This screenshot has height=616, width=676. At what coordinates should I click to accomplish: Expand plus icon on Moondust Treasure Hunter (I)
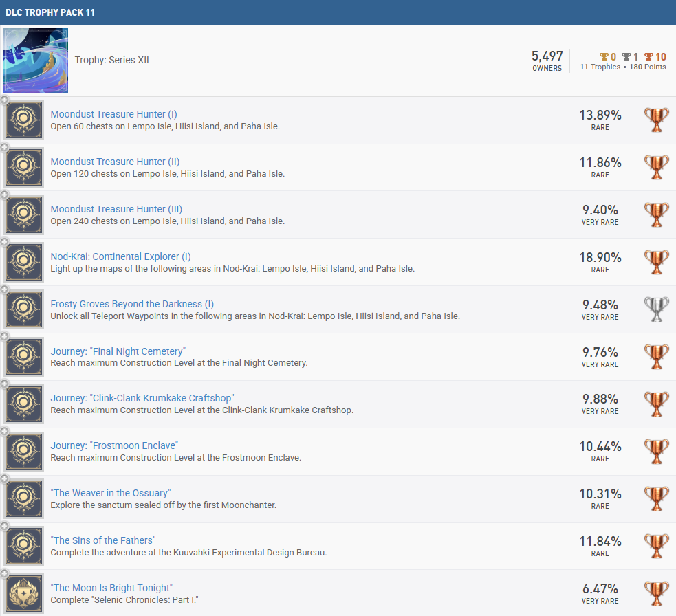(x=4, y=100)
